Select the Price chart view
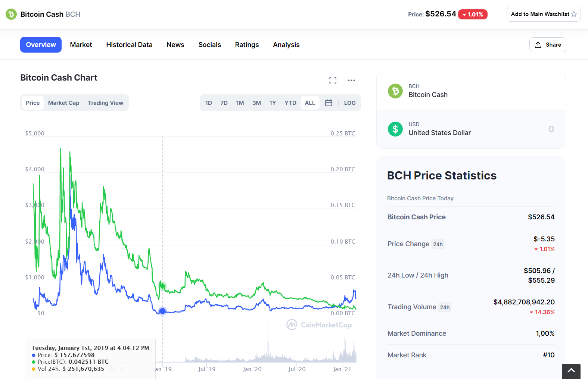The width and height of the screenshot is (588, 379). [x=33, y=103]
